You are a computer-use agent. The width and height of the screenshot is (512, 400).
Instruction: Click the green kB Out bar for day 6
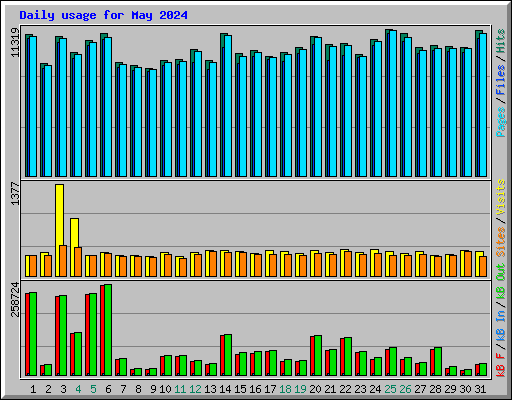tap(108, 330)
